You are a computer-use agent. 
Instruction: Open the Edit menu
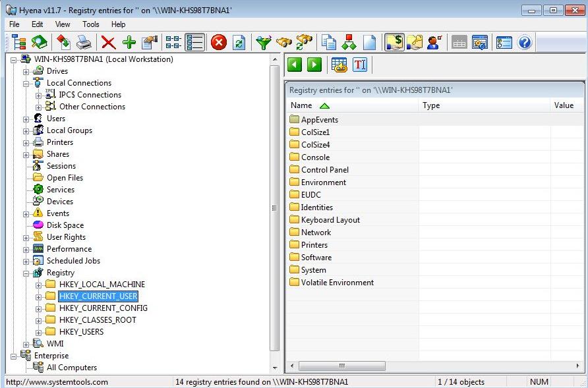[x=37, y=24]
